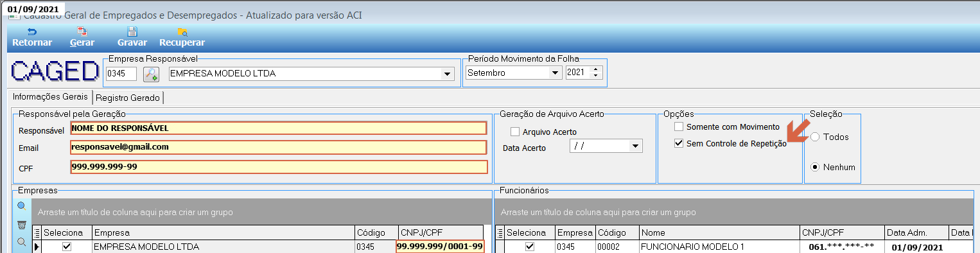Click CNPJ/CPF header in Funcionários grid
The width and height of the screenshot is (980, 253).
pos(842,232)
